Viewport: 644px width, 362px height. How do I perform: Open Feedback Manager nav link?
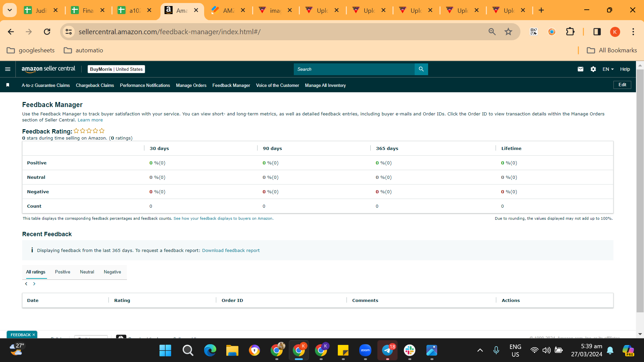tap(231, 86)
